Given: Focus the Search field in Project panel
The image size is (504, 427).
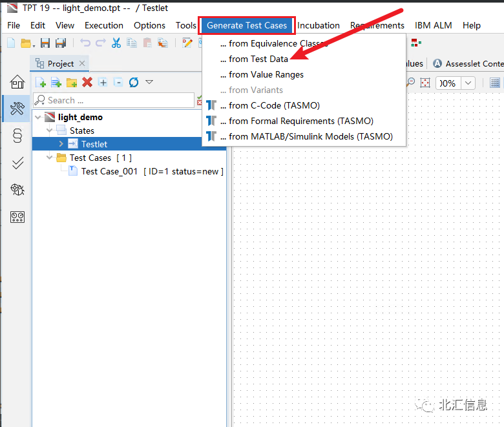Looking at the screenshot, I should (114, 100).
